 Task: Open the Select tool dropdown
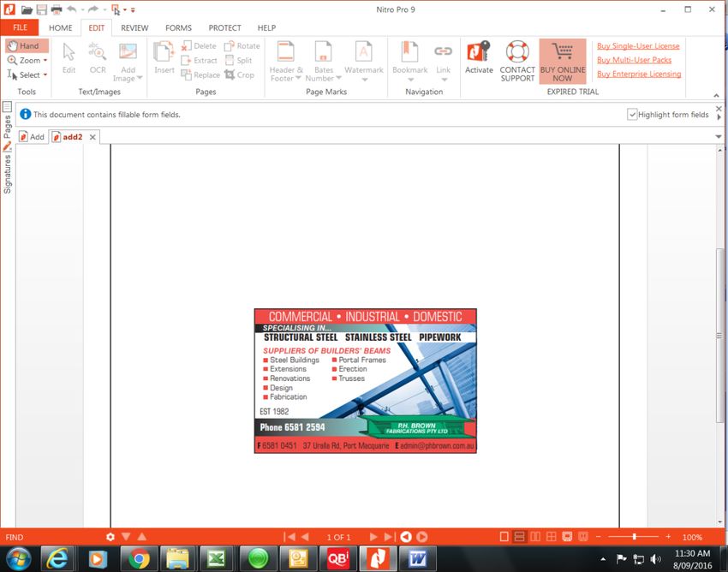(x=45, y=74)
